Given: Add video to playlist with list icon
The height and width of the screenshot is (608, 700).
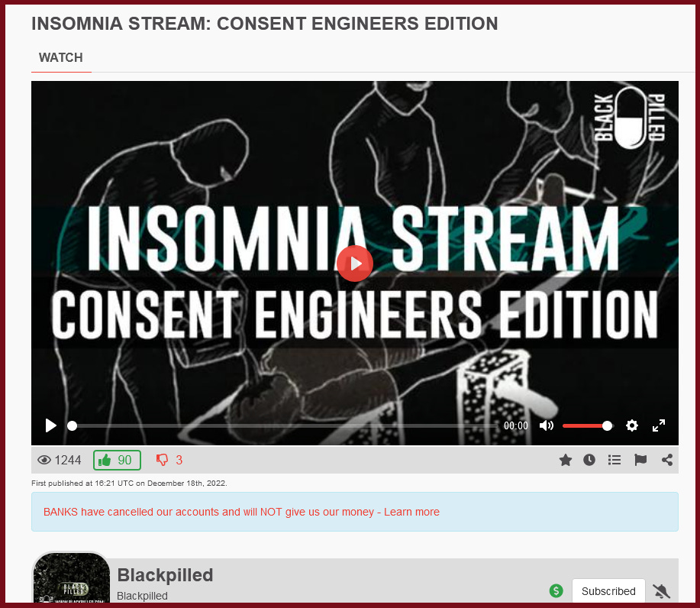Looking at the screenshot, I should pos(615,460).
